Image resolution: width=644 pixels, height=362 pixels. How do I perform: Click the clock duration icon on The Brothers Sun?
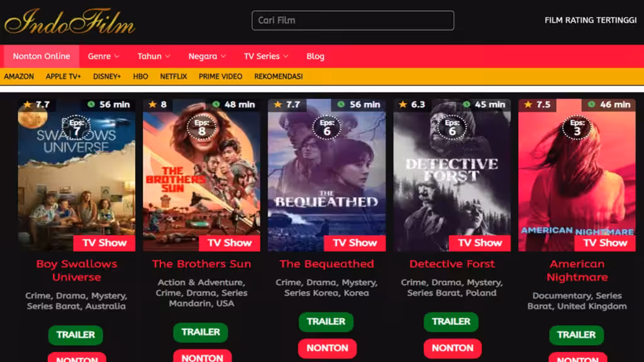point(216,104)
